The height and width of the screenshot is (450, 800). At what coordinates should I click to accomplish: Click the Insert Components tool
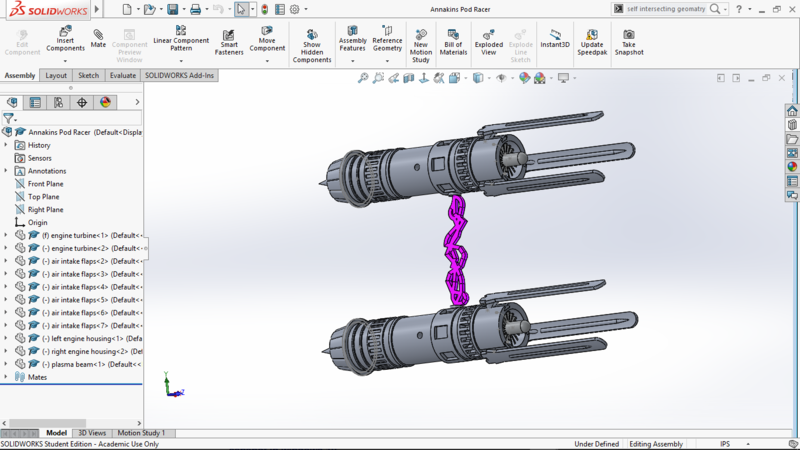(65, 39)
